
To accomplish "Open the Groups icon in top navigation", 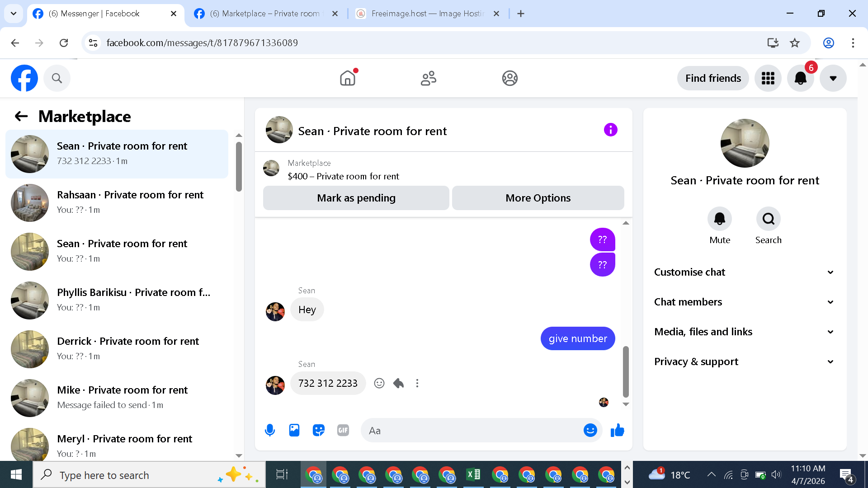I will click(509, 78).
